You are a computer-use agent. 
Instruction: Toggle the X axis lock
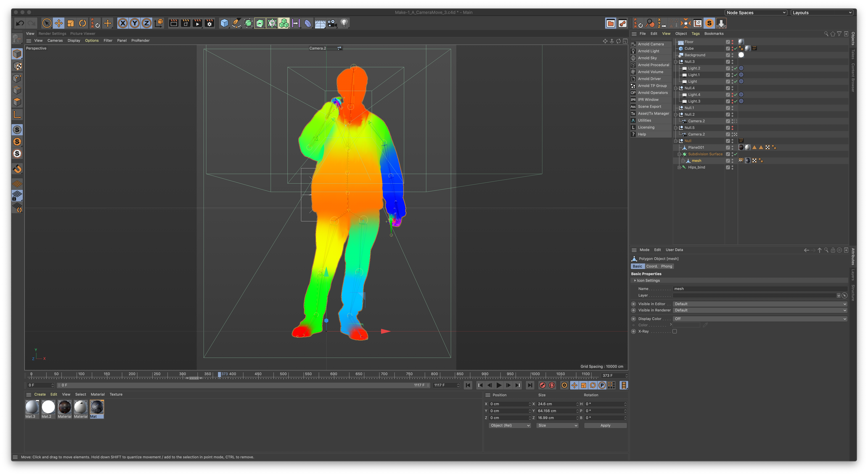(123, 23)
